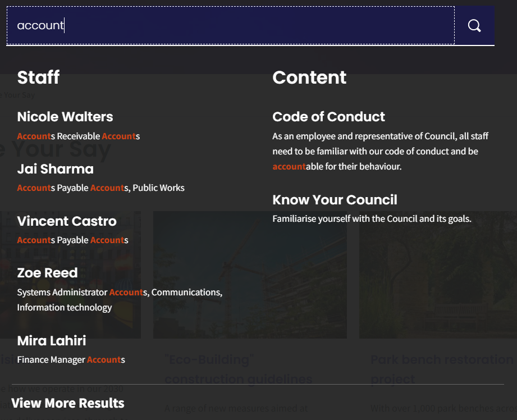
Task: Click the crane construction image thumbnail
Action: pyautogui.click(x=250, y=274)
